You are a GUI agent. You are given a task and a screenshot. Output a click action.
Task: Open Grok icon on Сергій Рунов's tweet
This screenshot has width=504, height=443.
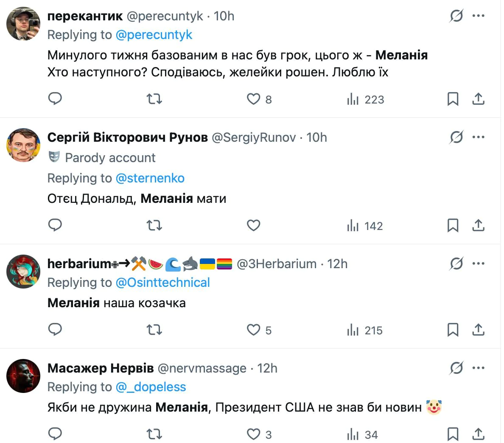[456, 137]
